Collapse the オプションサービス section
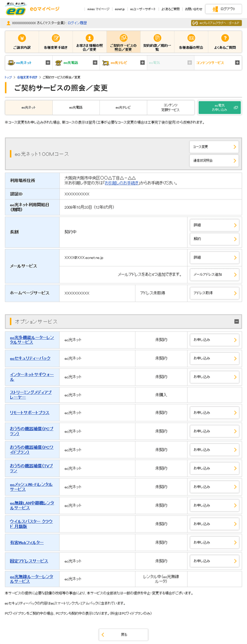 pyautogui.click(x=237, y=321)
